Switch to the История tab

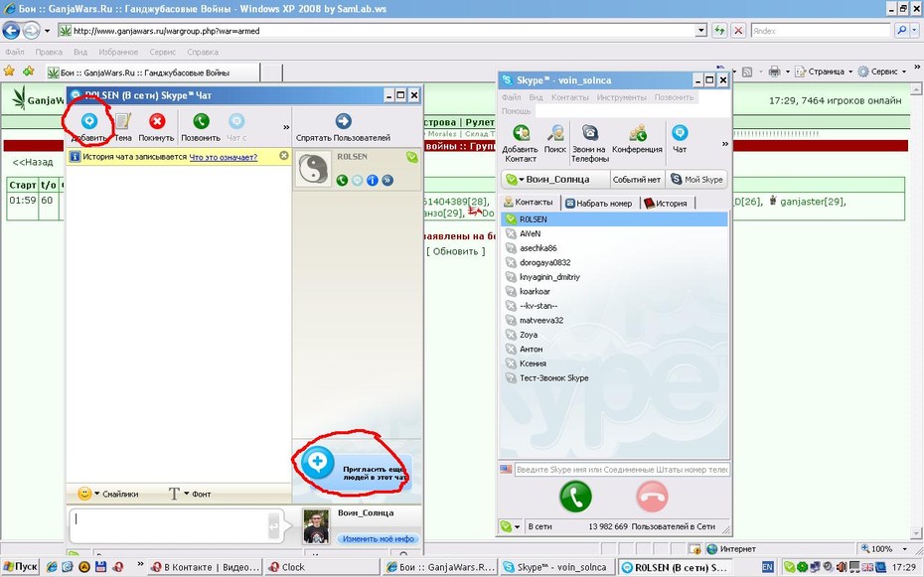pyautogui.click(x=666, y=204)
